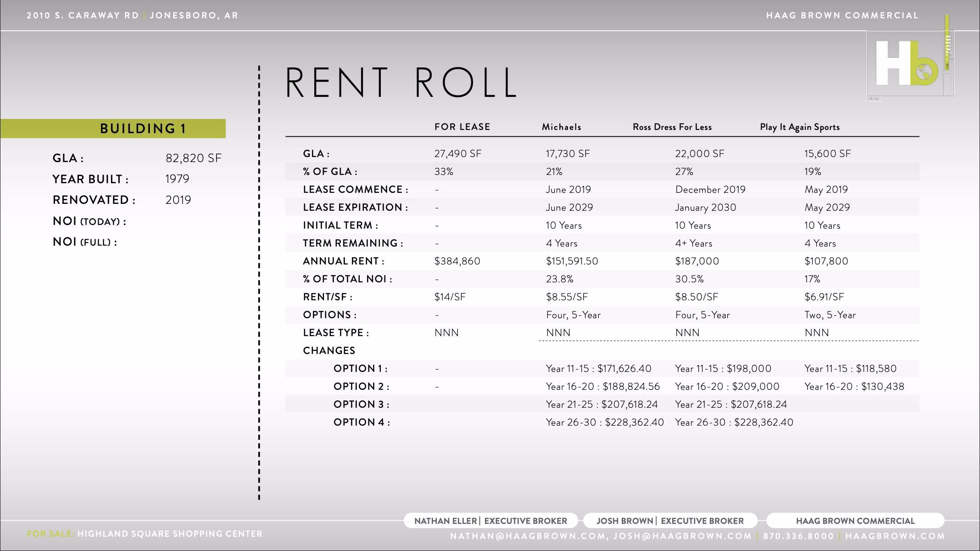This screenshot has width=980, height=551.
Task: Click the OPTION 3 row label
Action: (361, 405)
